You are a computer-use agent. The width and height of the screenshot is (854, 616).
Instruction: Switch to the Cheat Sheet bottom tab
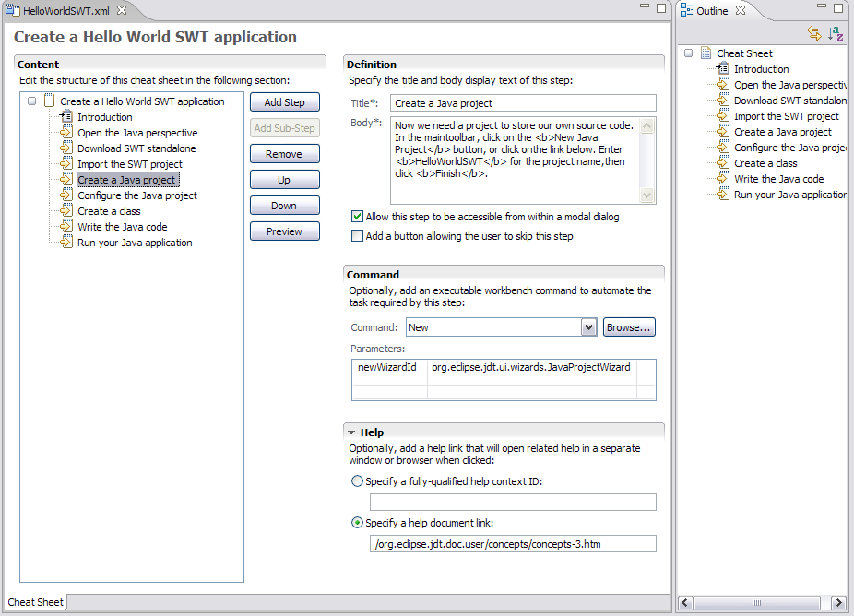[35, 602]
